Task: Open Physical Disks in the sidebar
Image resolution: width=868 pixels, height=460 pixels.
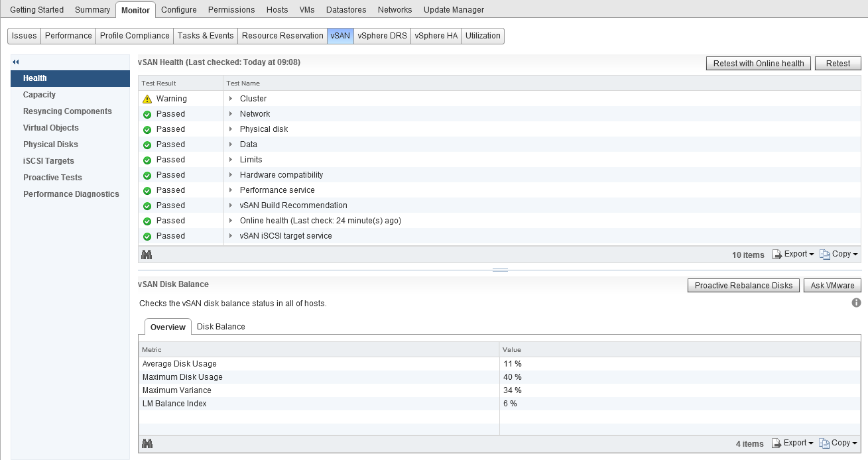Action: pyautogui.click(x=70, y=144)
